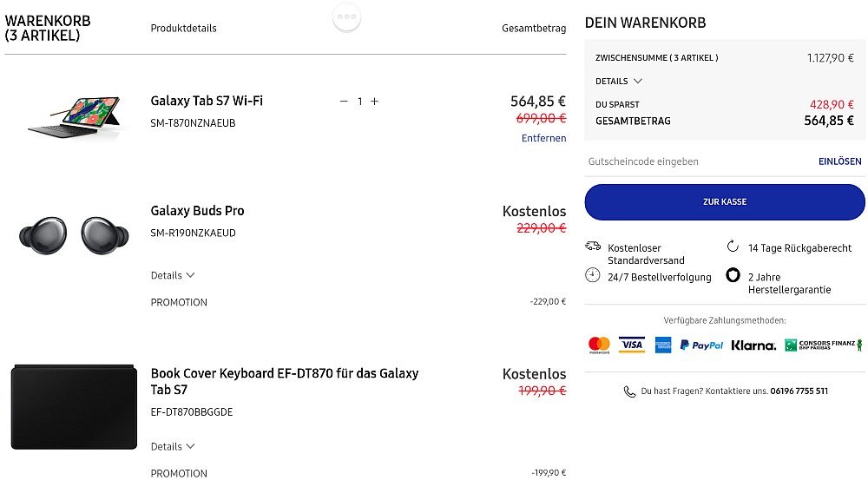
Task: Click the 2-year warranty shield icon
Action: tap(733, 275)
